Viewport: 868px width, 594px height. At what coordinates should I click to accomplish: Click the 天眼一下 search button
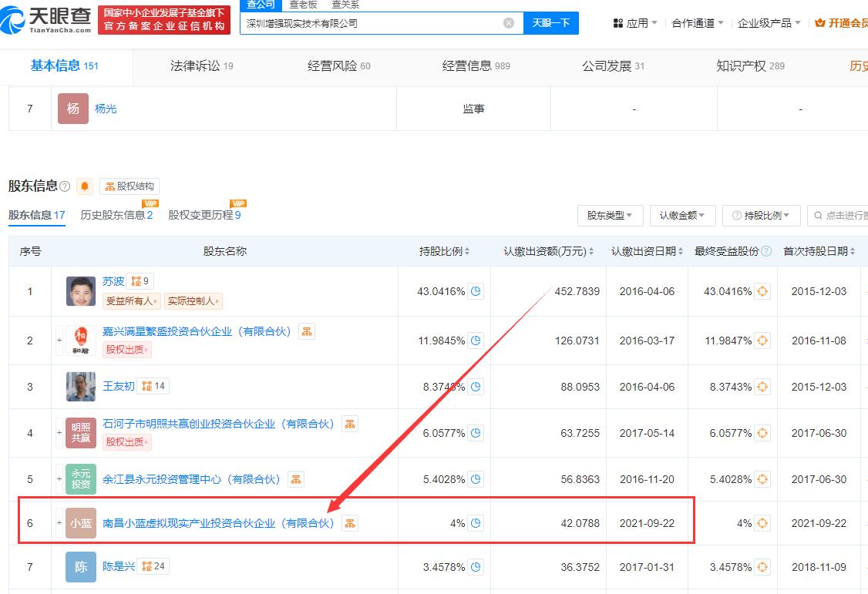click(550, 23)
